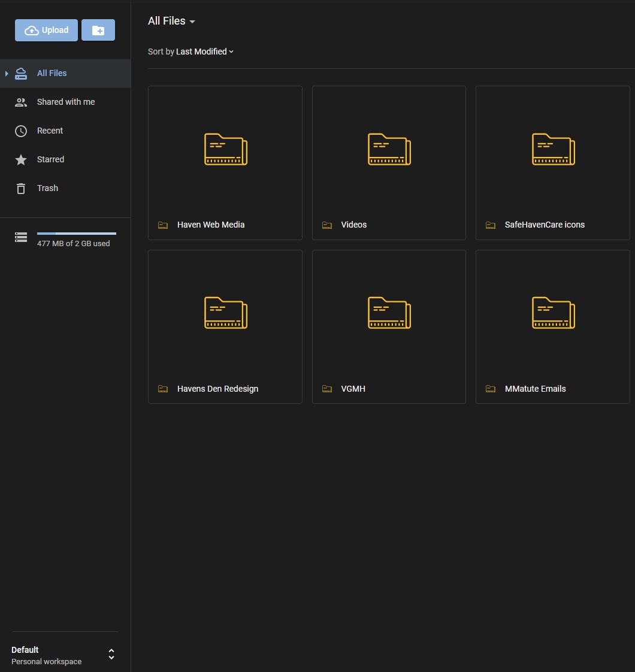Click small folder icon beside Havens Den Redesign
Image resolution: width=635 pixels, height=672 pixels.
(163, 389)
